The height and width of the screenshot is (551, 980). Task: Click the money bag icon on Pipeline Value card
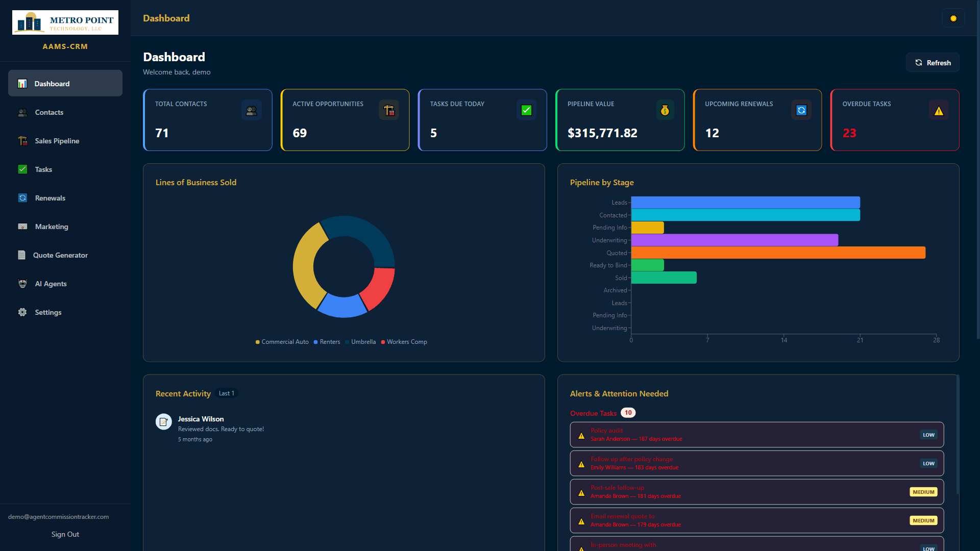coord(665,110)
